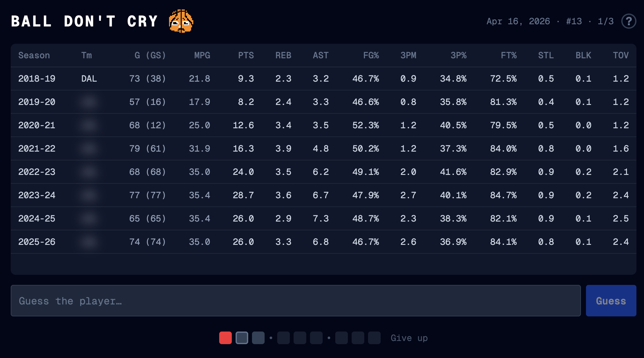Screen dimensions: 644x358
Task: Open the help question mark icon
Action: point(628,21)
